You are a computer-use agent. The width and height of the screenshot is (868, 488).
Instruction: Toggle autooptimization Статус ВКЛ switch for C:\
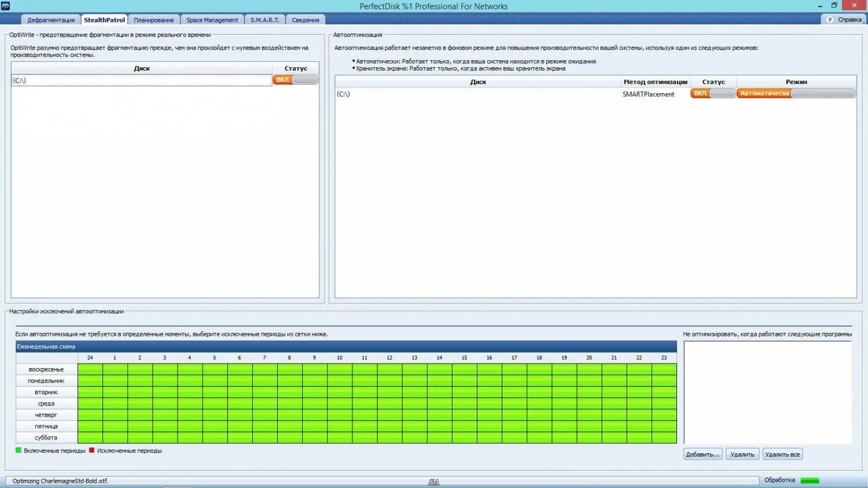coord(713,93)
